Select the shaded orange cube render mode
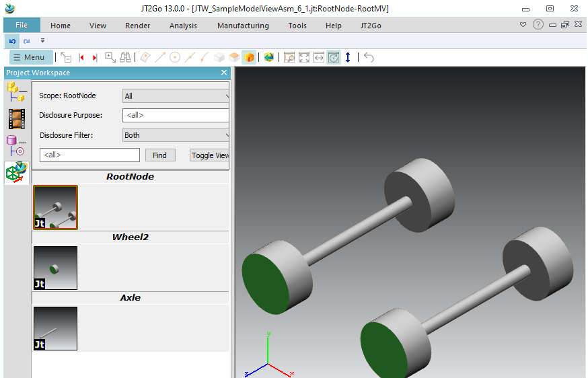 [249, 57]
